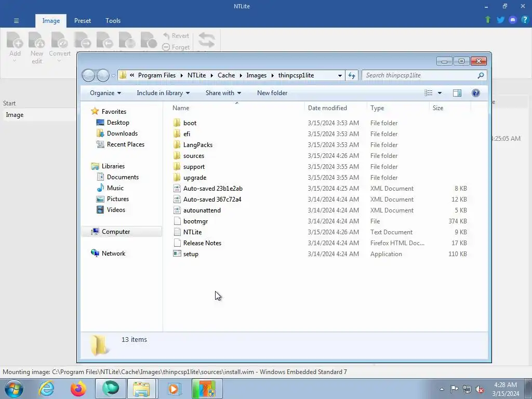The height and width of the screenshot is (399, 532).
Task: Select the support folder
Action: coord(189,167)
